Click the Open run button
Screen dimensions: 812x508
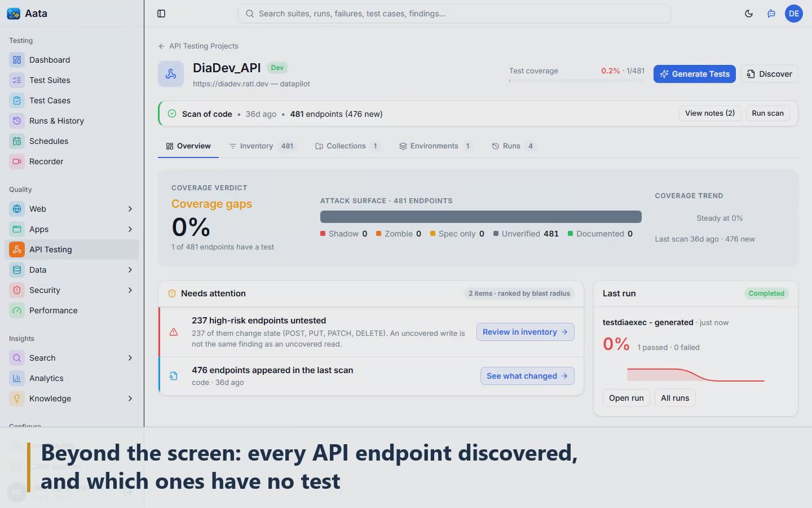tap(626, 398)
